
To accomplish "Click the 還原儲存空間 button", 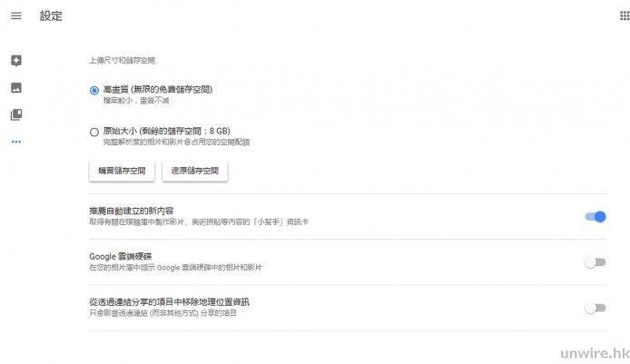I will tap(194, 171).
